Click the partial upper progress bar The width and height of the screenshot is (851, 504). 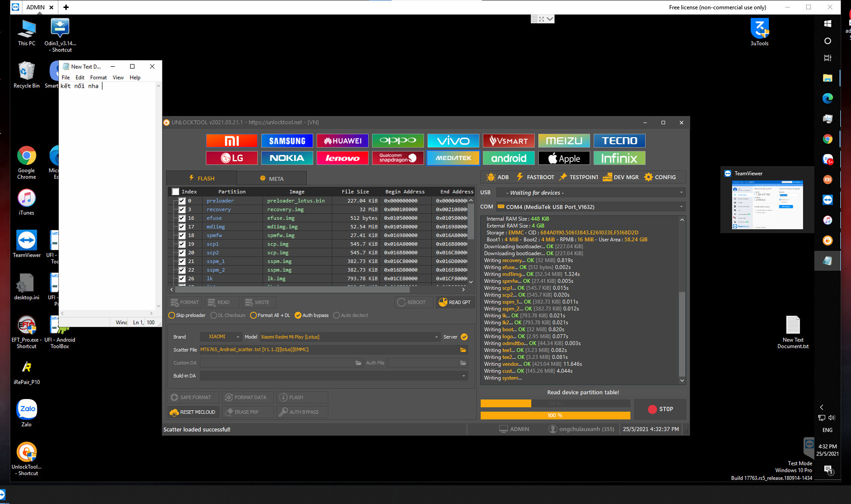coord(556,403)
